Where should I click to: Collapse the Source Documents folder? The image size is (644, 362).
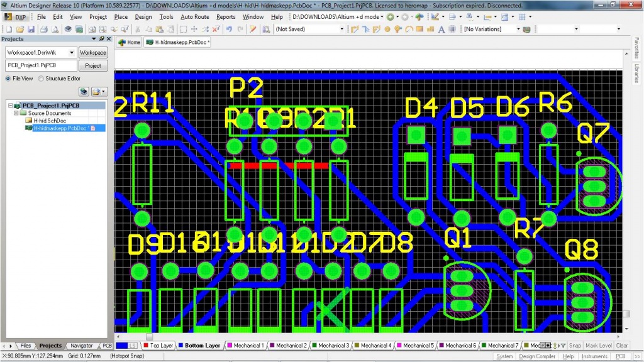(16, 113)
